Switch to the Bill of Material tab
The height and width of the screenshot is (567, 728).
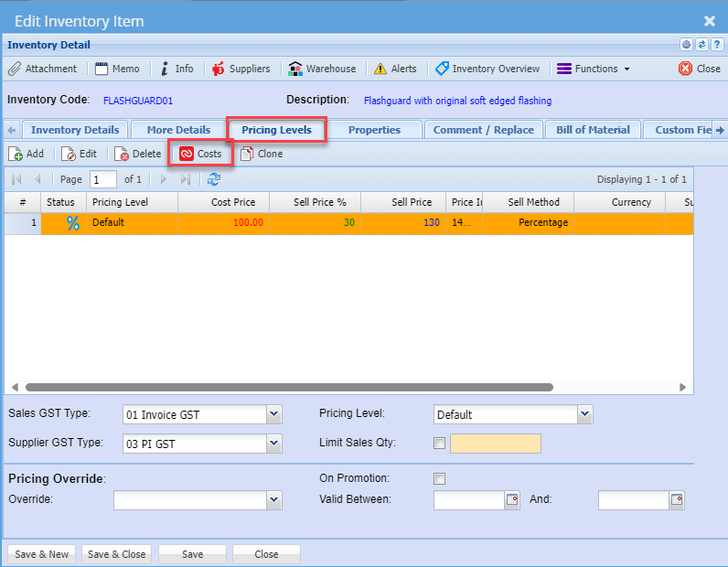[593, 130]
